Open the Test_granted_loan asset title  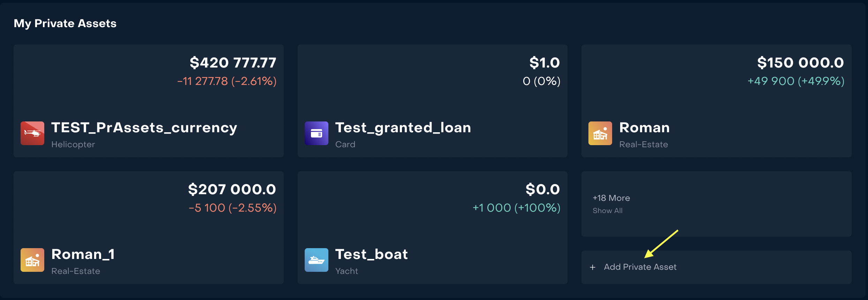tap(403, 128)
